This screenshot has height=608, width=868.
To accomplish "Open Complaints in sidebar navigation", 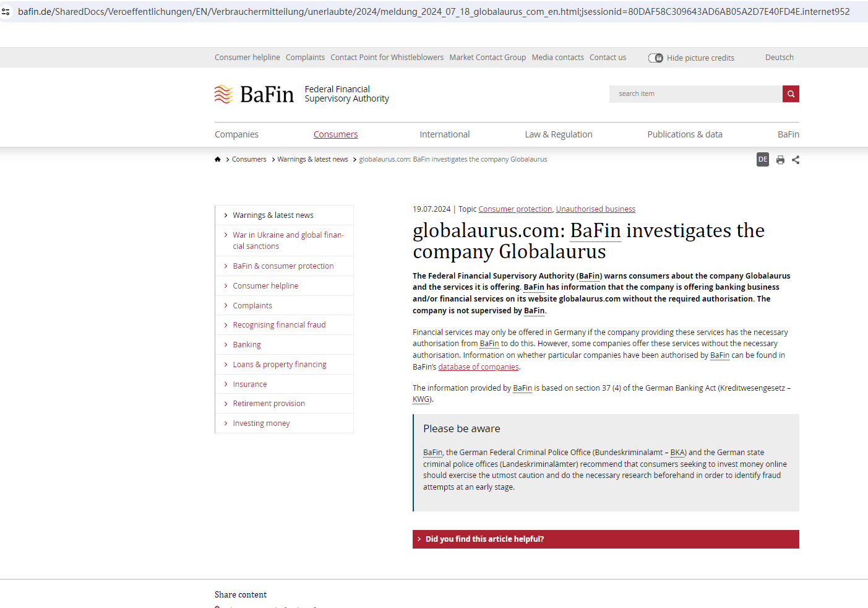I will click(x=252, y=306).
